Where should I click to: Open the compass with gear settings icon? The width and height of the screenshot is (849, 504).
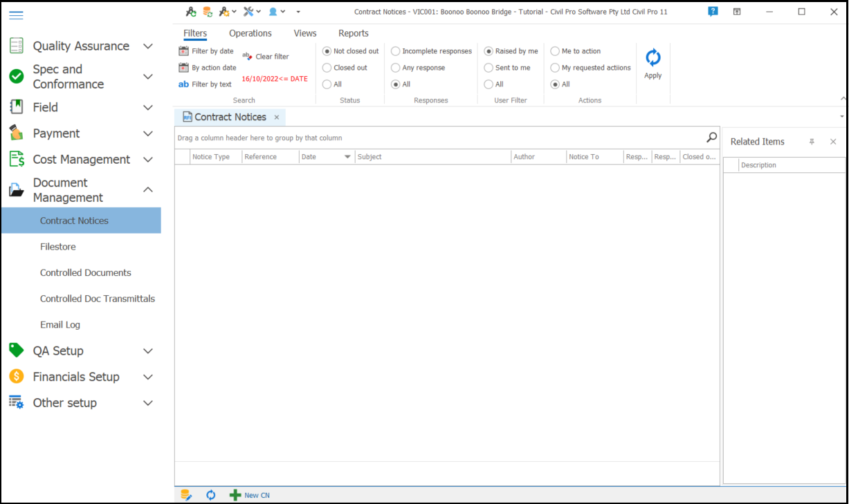pyautogui.click(x=224, y=12)
